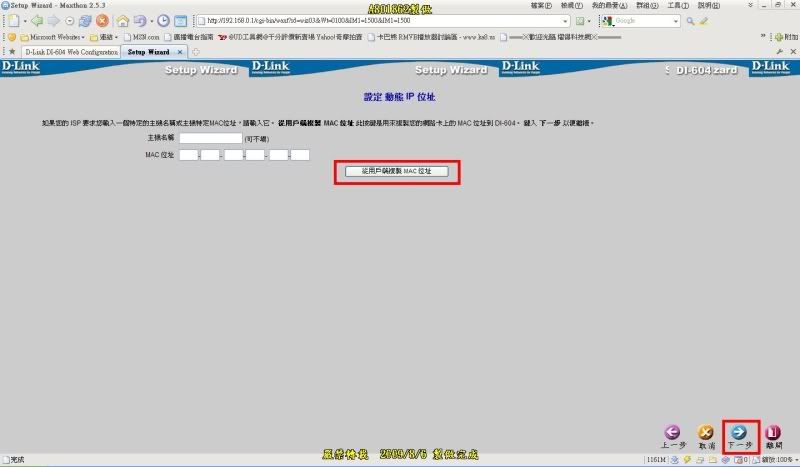
Task: Go to the home page icon
Action: 122,21
